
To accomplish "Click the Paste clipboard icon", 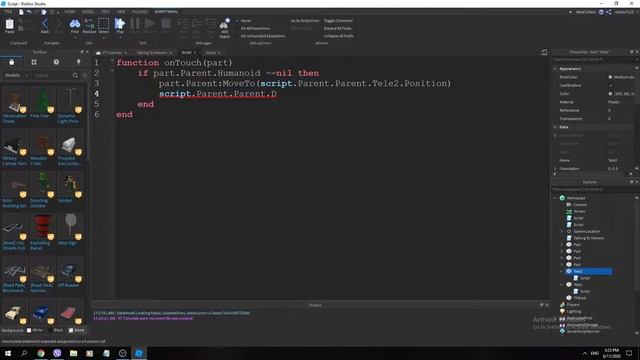I will point(9,24).
